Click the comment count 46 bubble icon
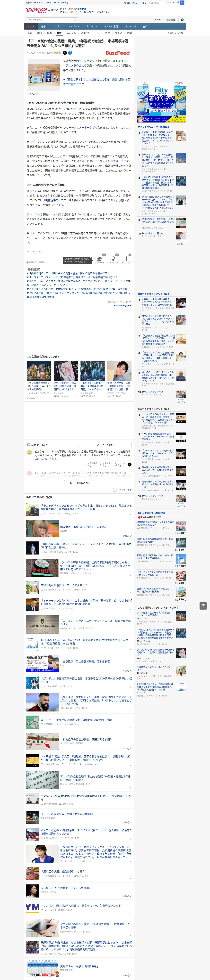 (50, 53)
